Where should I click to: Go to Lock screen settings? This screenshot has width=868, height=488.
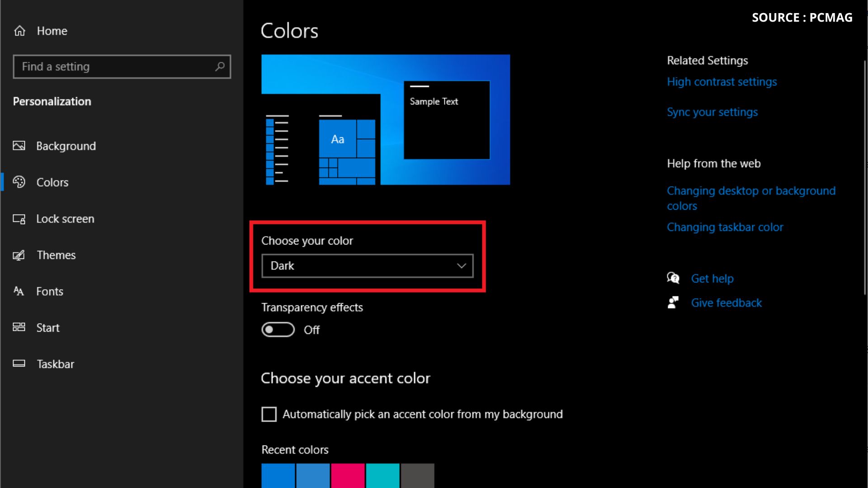pyautogui.click(x=65, y=219)
